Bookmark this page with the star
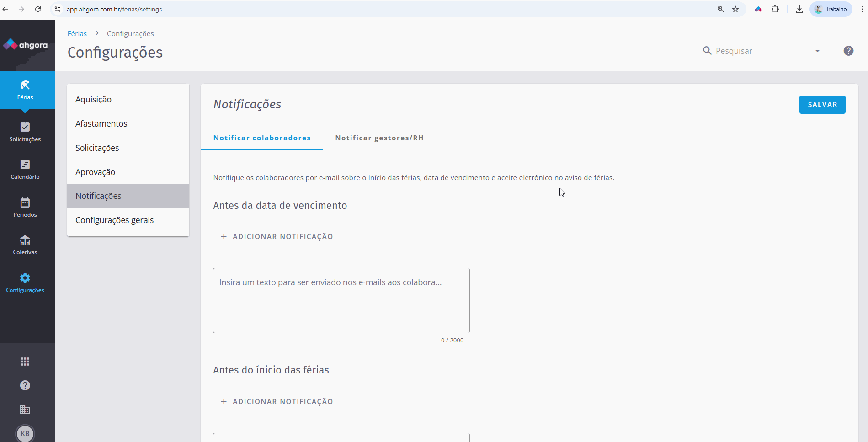 735,9
